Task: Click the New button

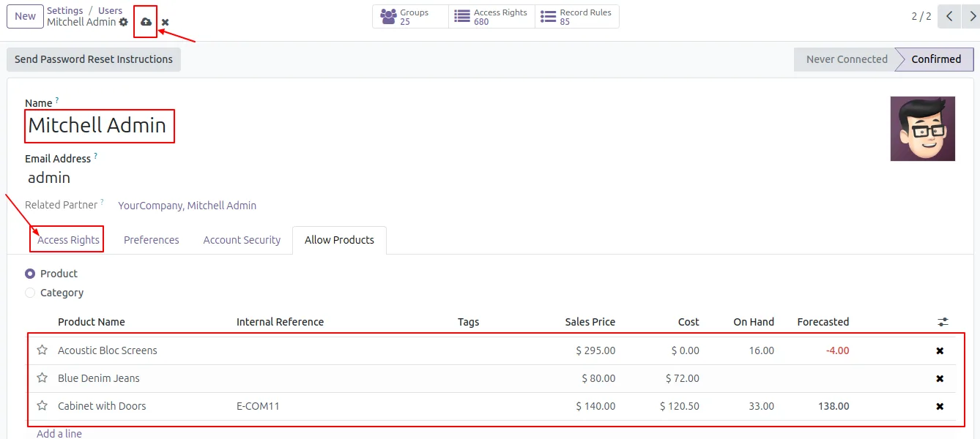Action: point(25,16)
